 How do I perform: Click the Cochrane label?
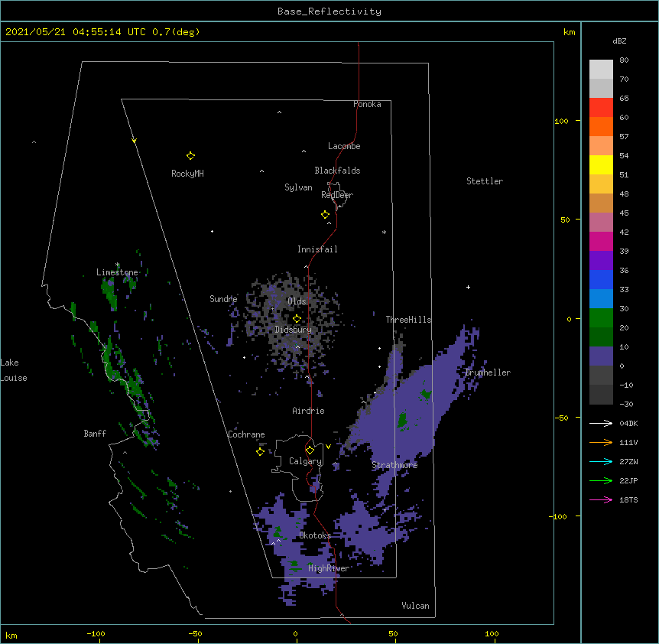click(x=246, y=434)
